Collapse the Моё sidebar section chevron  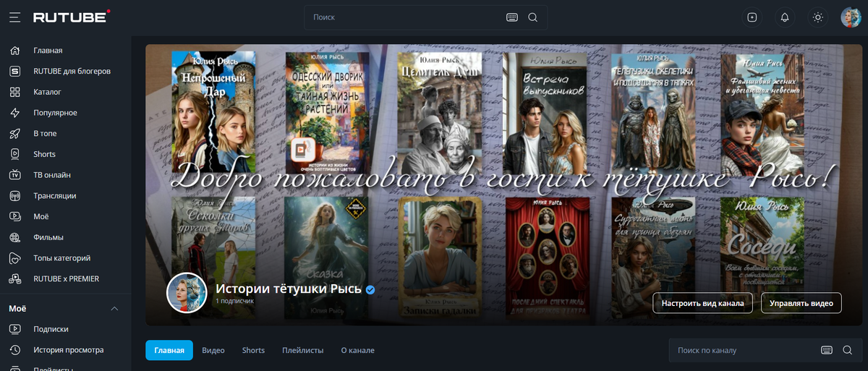point(114,309)
